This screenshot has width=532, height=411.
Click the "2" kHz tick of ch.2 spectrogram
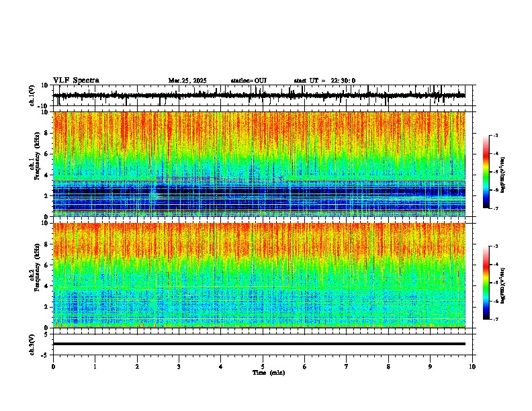48,307
